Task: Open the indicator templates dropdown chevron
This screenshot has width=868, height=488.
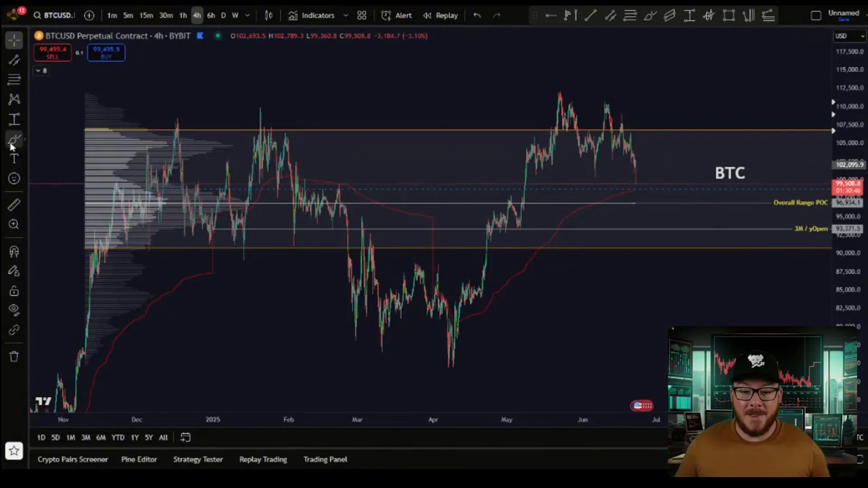Action: click(346, 15)
